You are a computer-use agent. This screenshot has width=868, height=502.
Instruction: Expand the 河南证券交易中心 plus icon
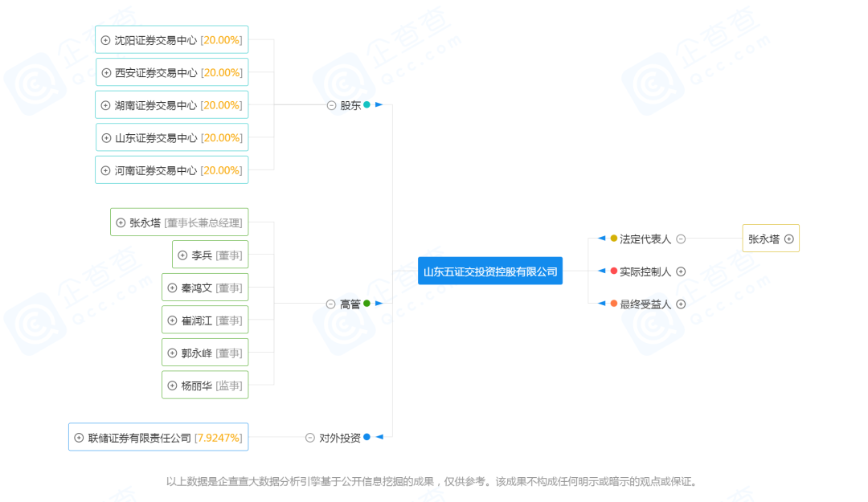(106, 170)
